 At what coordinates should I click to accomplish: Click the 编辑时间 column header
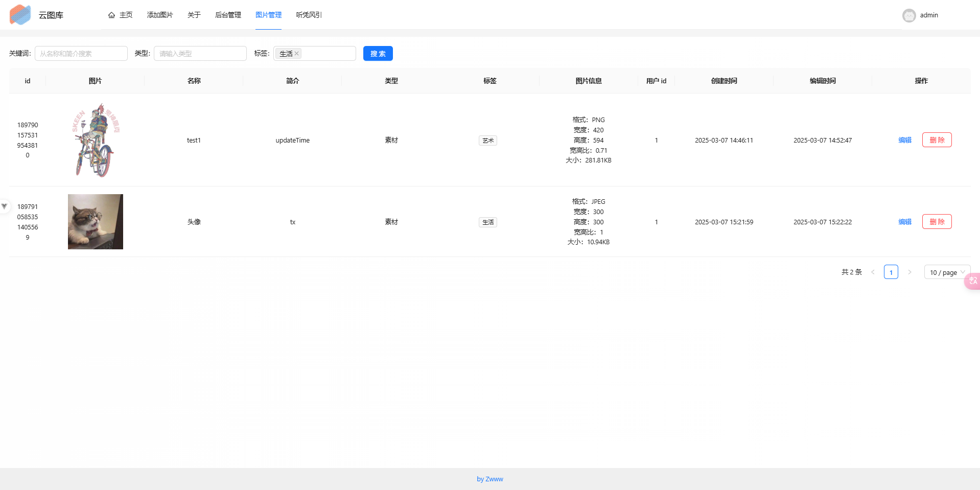pyautogui.click(x=823, y=81)
